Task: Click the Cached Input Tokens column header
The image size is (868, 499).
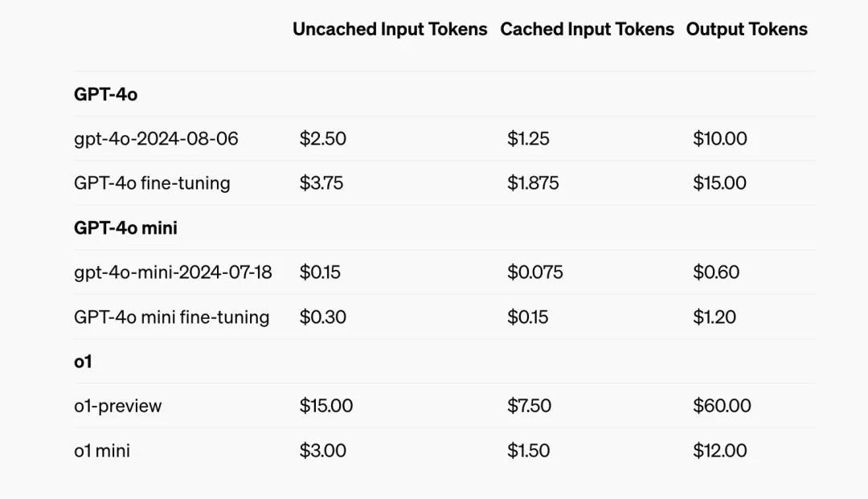Action: click(587, 30)
